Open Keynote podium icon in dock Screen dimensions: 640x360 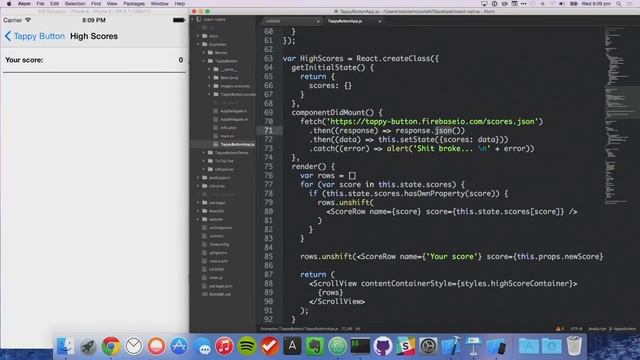(x=473, y=347)
